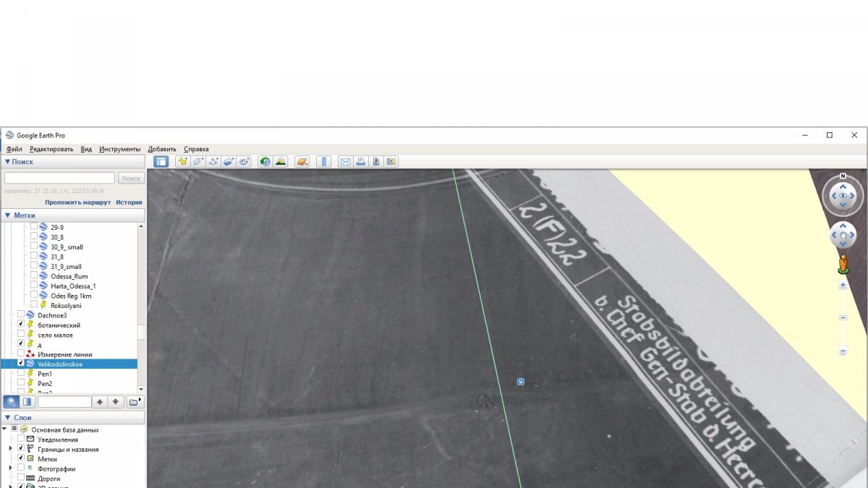Collapse Основная база данных tree node
The height and width of the screenshot is (488, 868).
click(5, 429)
